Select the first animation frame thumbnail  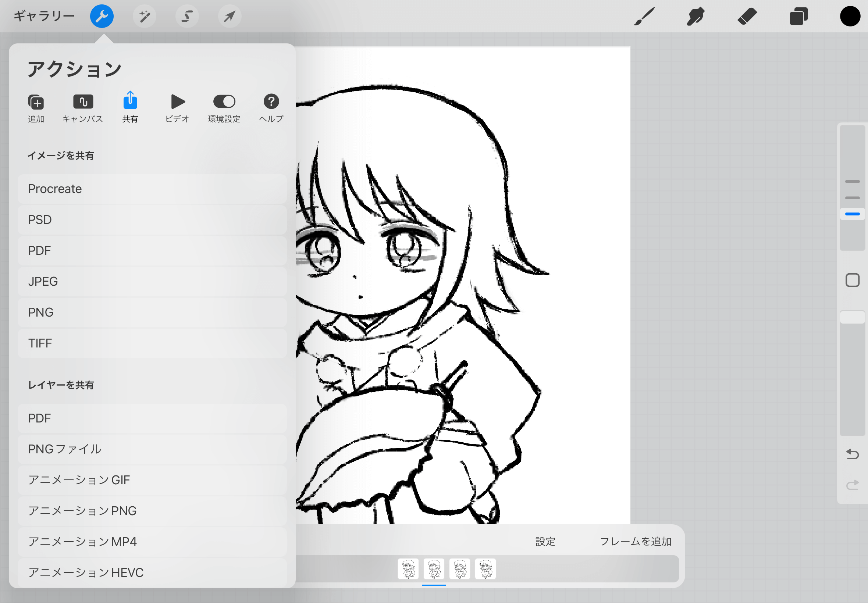[x=408, y=568]
